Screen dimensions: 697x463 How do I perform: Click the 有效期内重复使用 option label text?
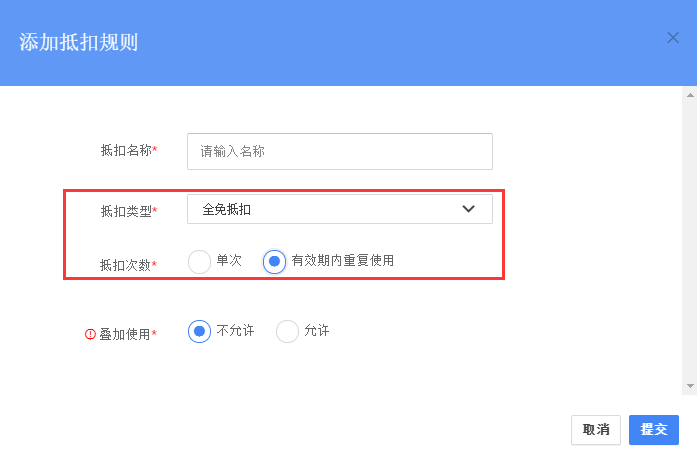click(x=343, y=260)
